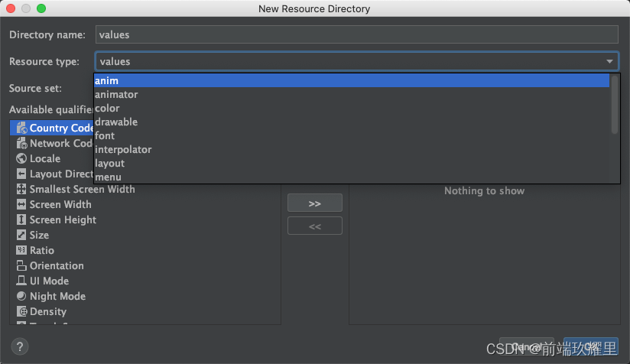Image resolution: width=630 pixels, height=364 pixels.
Task: Select Screen Width qualifier row
Action: 145,204
